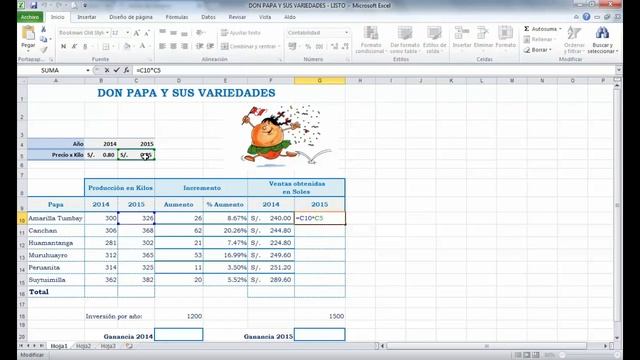Image resolution: width=640 pixels, height=360 pixels.
Task: Switch to sheet Hoja2
Action: (x=83, y=346)
